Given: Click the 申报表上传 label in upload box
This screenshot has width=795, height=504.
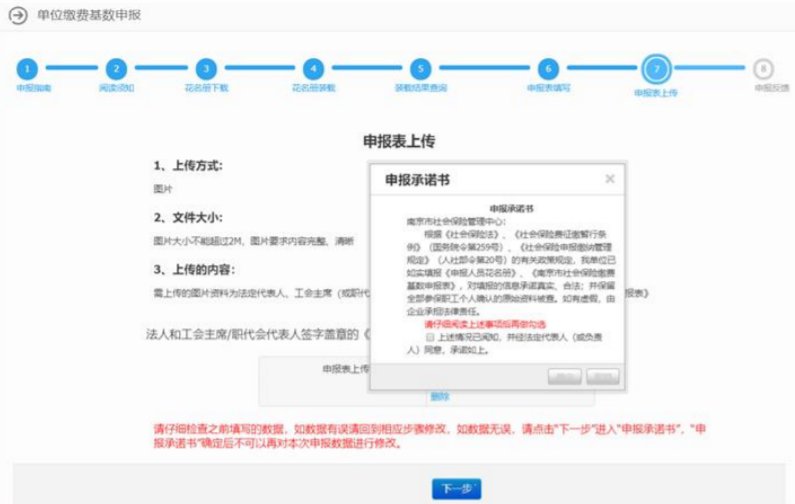Looking at the screenshot, I should click(x=346, y=369).
